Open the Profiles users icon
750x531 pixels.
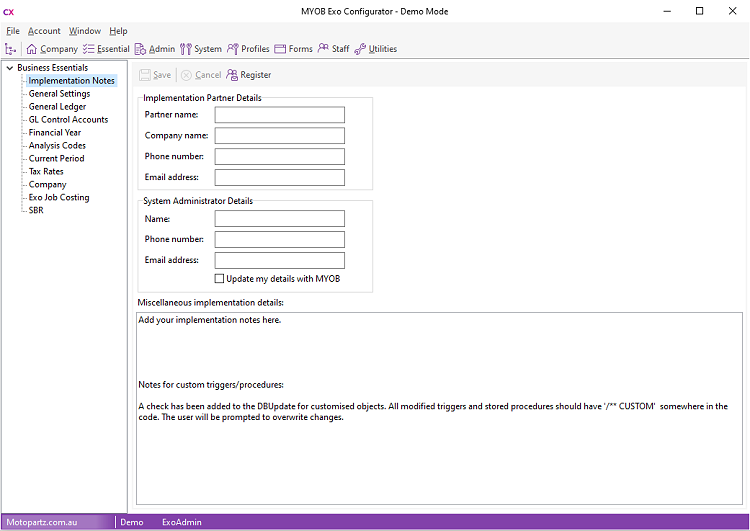point(232,49)
